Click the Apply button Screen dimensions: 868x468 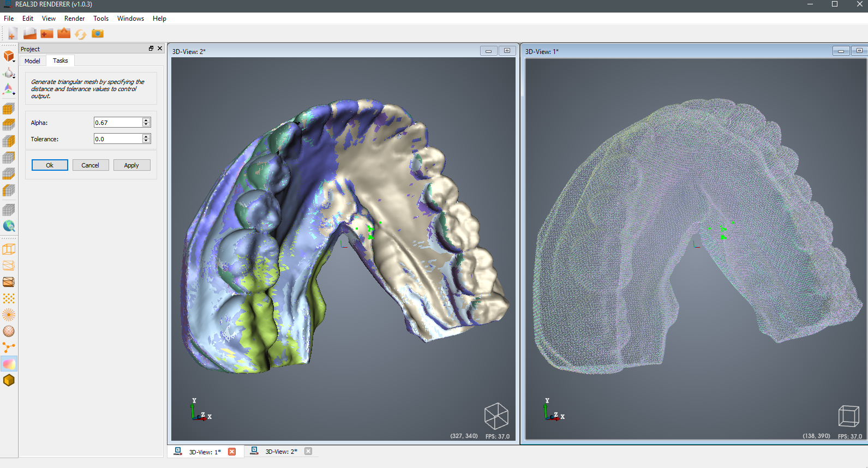point(131,165)
